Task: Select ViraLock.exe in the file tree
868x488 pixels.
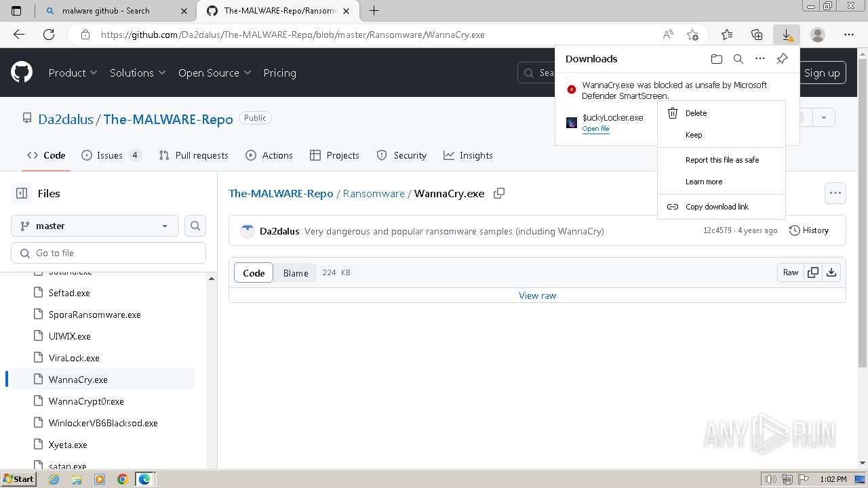Action: coord(74,358)
